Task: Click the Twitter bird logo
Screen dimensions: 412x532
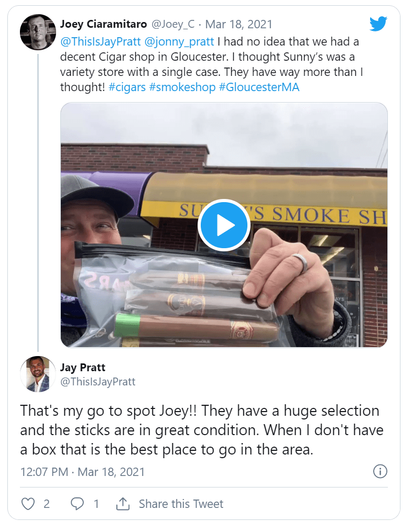Action: point(378,24)
